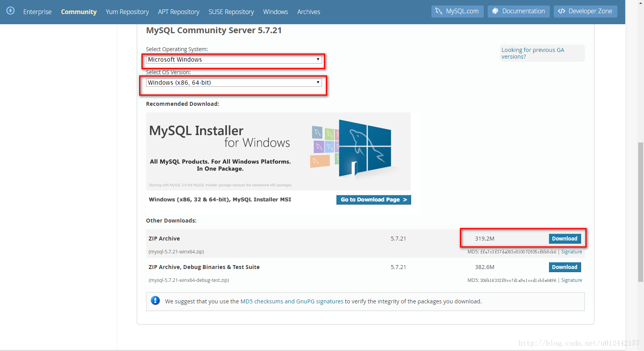
Task: Click the Windows logo with dolphin graphic
Action: click(365, 148)
